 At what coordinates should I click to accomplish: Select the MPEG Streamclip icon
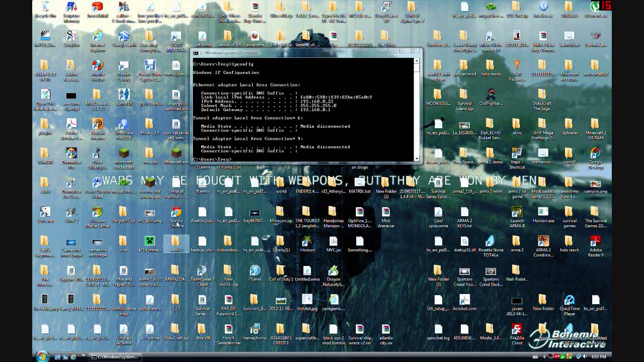pos(45,39)
